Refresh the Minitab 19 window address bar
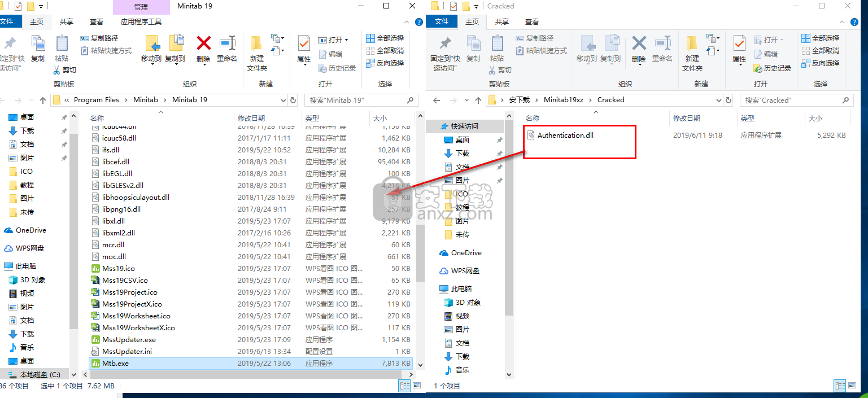The height and width of the screenshot is (398, 868). coord(293,100)
